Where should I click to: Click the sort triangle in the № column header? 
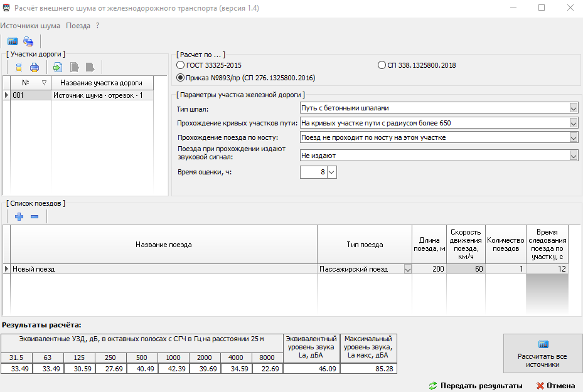(x=45, y=83)
